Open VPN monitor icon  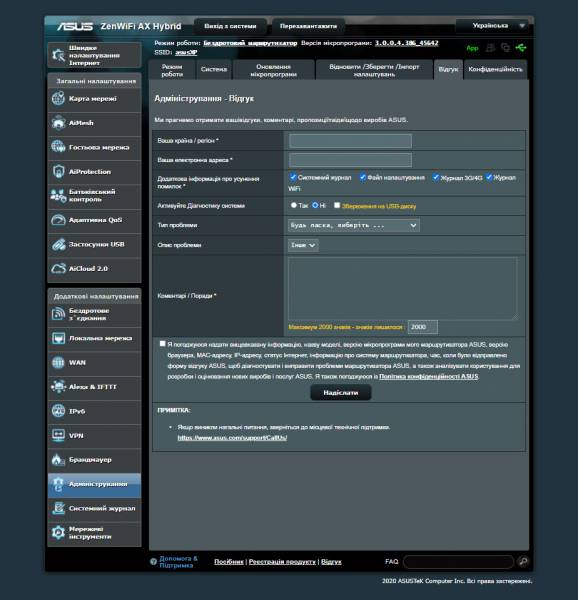point(58,435)
